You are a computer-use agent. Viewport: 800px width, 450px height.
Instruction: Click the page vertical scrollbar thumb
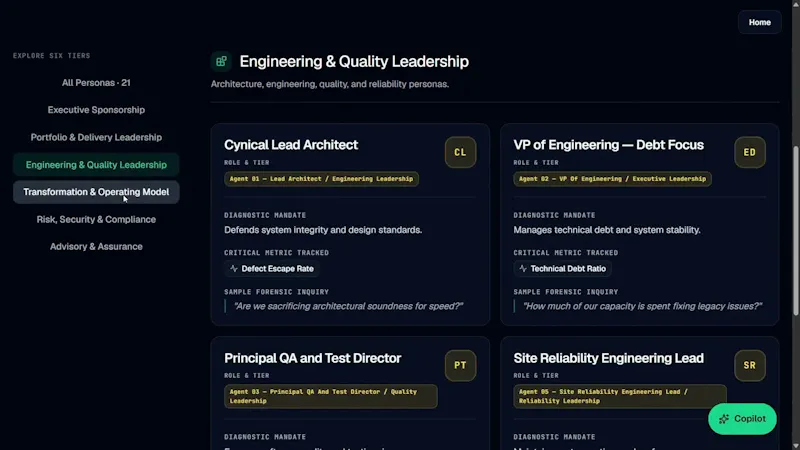796,231
